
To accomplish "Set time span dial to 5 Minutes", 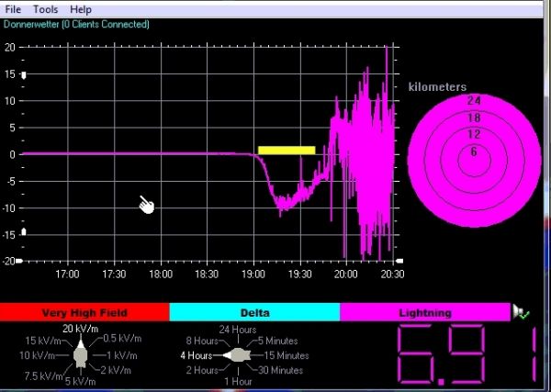I will (x=276, y=341).
